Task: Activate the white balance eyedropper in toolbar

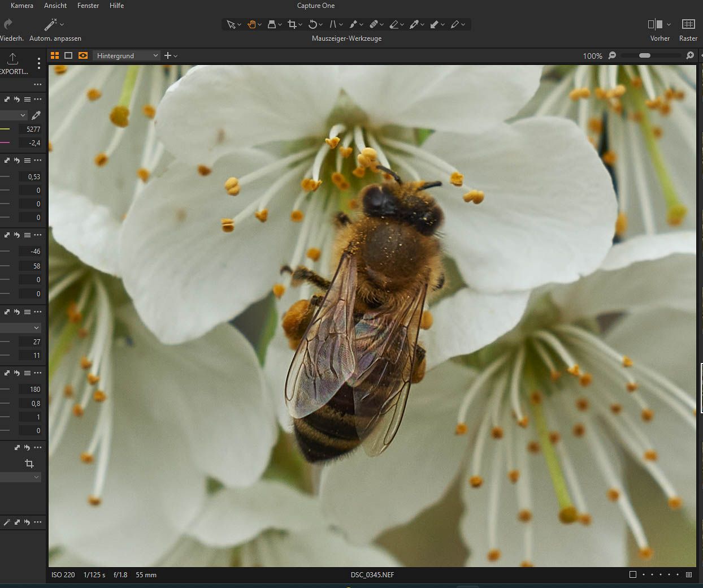Action: pyautogui.click(x=414, y=24)
